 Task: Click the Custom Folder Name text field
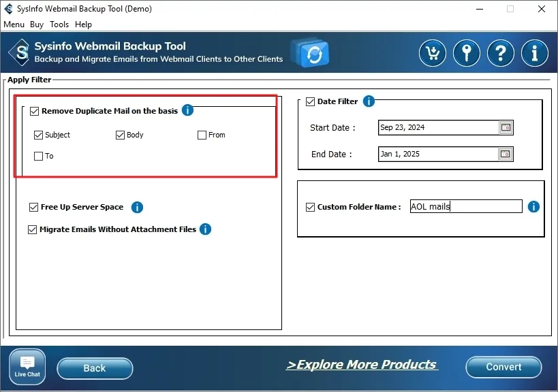point(466,206)
